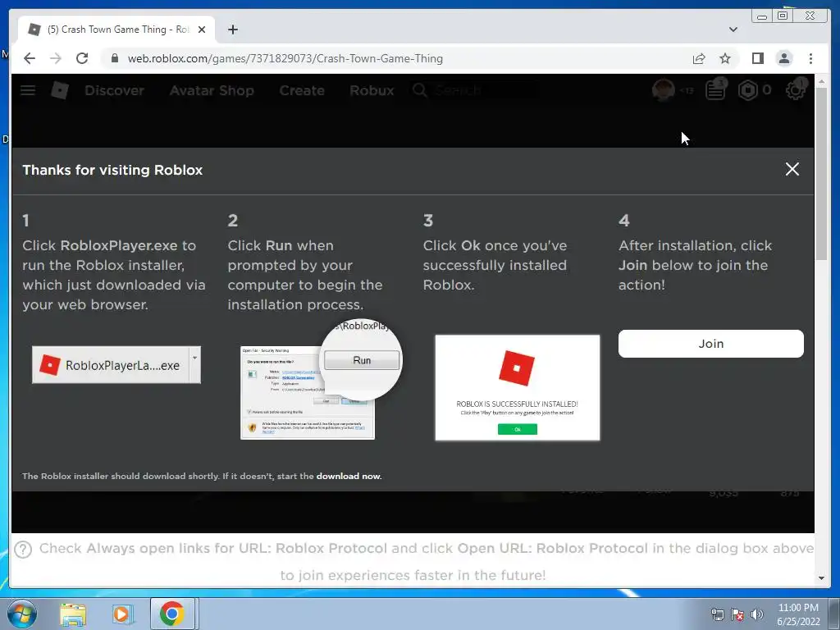Screen dimensions: 840x630
Task: Open Roblox settings gear icon
Action: coord(796,89)
